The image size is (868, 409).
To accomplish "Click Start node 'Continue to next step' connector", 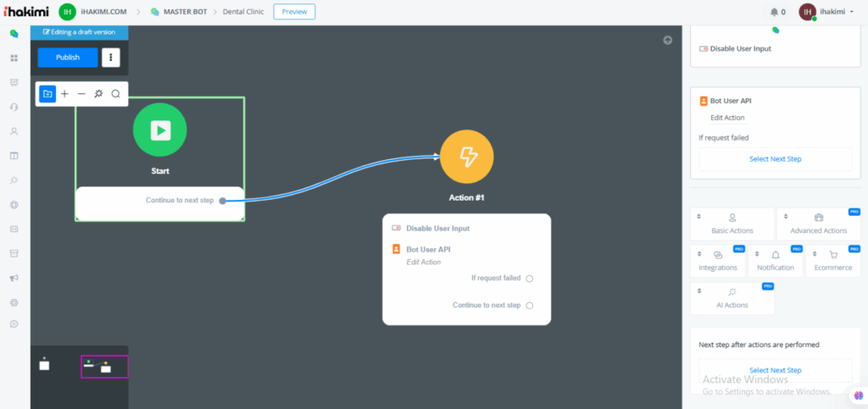I will [x=222, y=201].
